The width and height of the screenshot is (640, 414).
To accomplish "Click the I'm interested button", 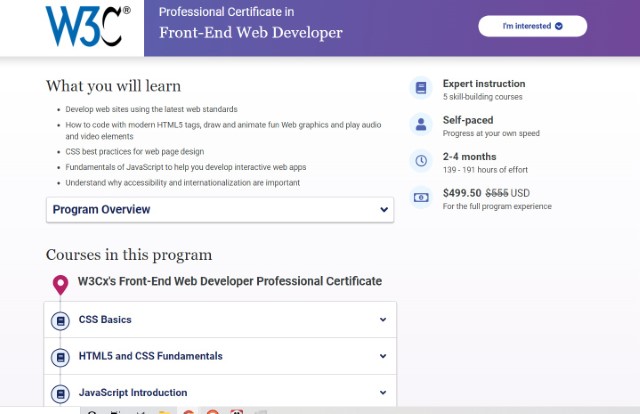I will (533, 26).
